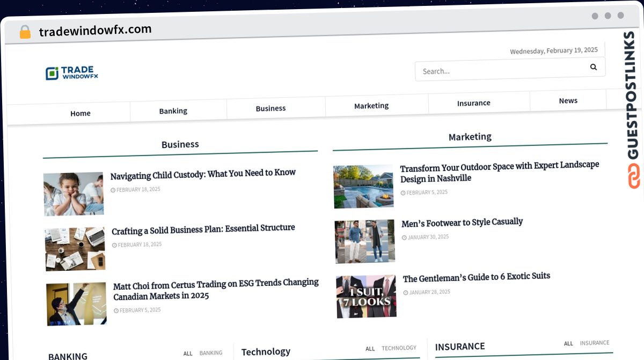Click the Wednesday, February 19, 2025 date
The height and width of the screenshot is (360, 644).
pyautogui.click(x=554, y=51)
